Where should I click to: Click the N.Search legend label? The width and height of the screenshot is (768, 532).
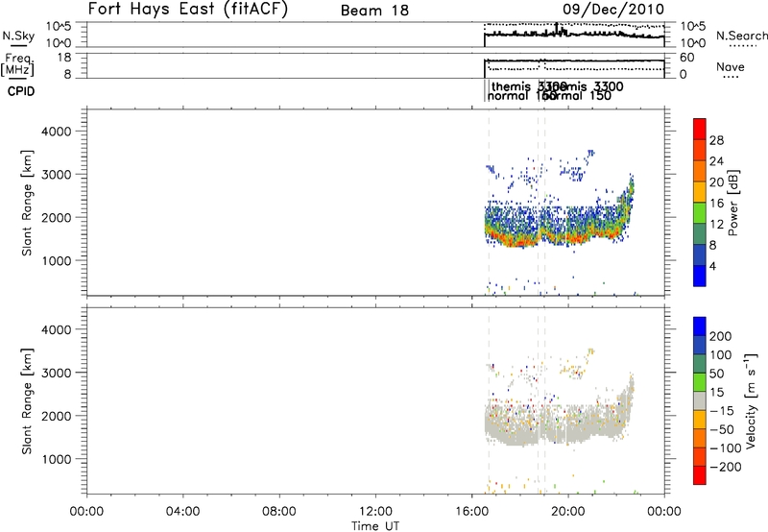742,36
